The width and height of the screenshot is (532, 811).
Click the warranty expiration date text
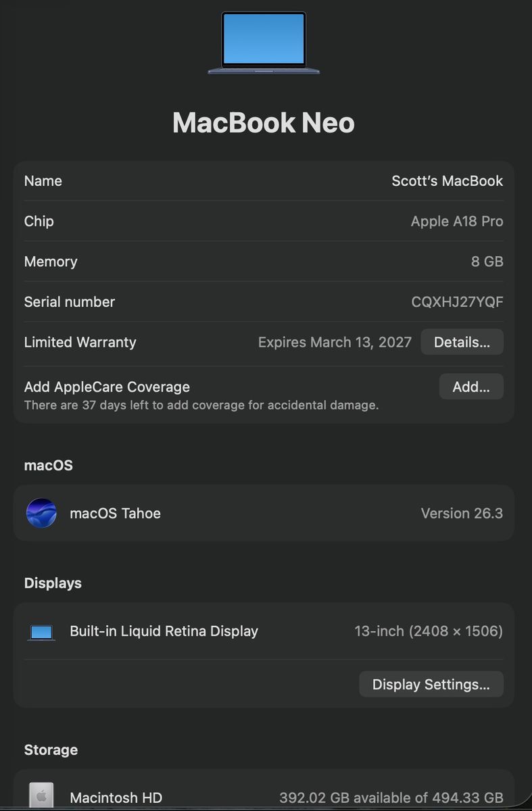[x=335, y=343]
